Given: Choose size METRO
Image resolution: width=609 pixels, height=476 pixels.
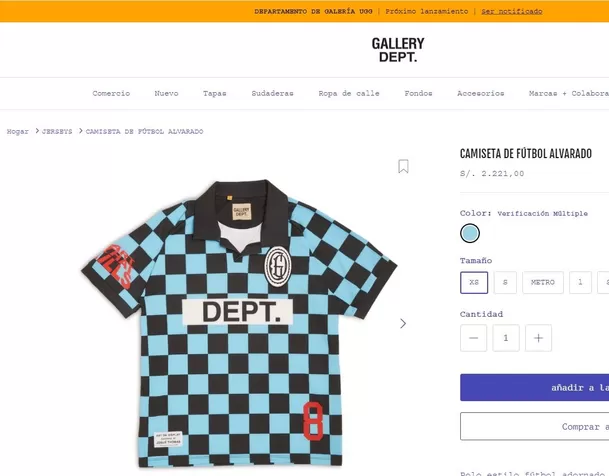Looking at the screenshot, I should click(x=543, y=283).
